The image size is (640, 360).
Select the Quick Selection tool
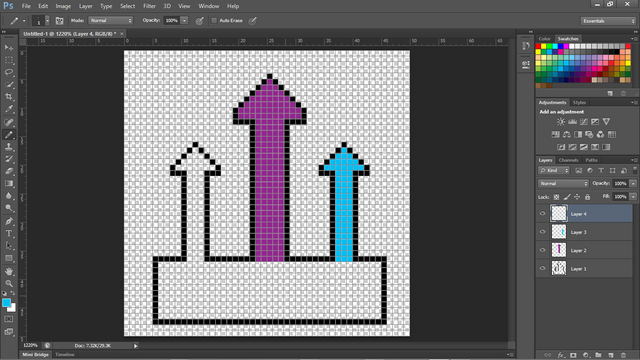click(9, 84)
